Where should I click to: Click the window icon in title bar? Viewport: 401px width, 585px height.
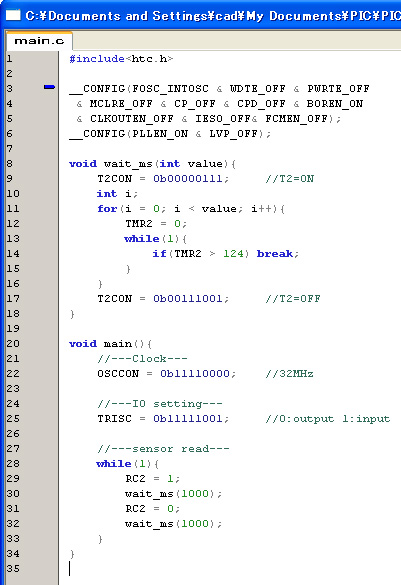[13, 15]
